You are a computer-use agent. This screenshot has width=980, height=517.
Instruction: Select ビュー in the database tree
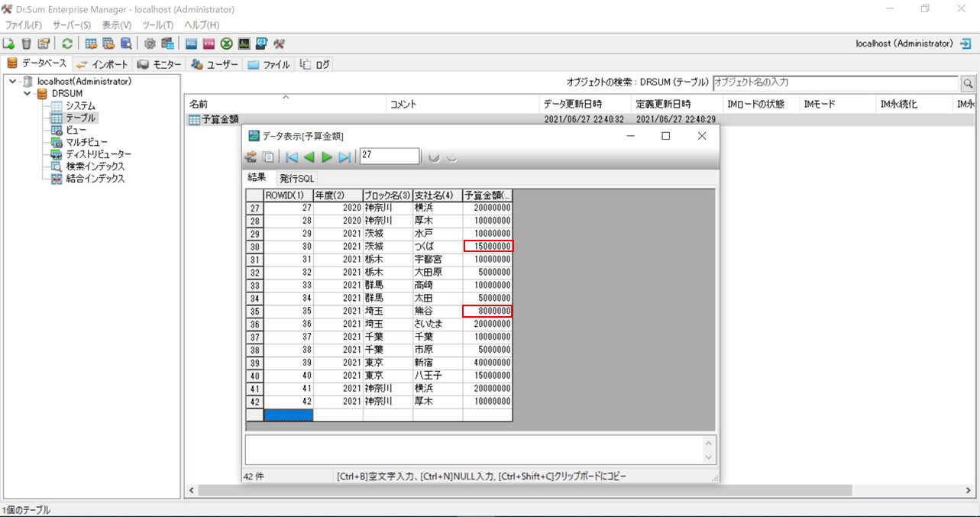click(76, 130)
